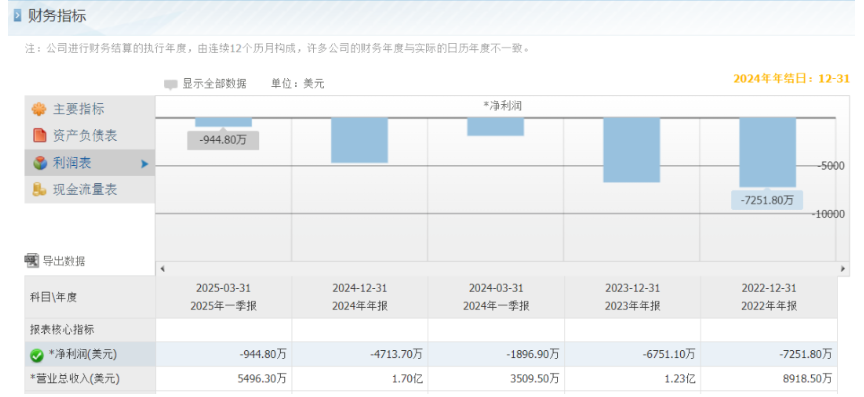Click revenue cell 3509.50万
This screenshot has height=397, width=864.
(x=496, y=379)
